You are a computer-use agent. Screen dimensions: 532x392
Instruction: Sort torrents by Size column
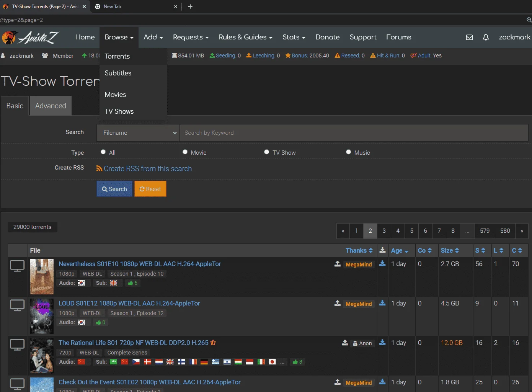click(450, 250)
